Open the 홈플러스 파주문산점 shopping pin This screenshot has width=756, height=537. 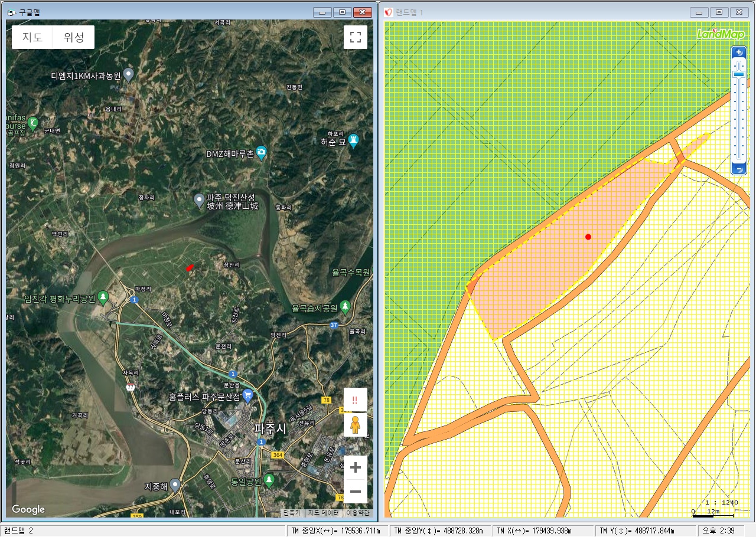point(247,395)
